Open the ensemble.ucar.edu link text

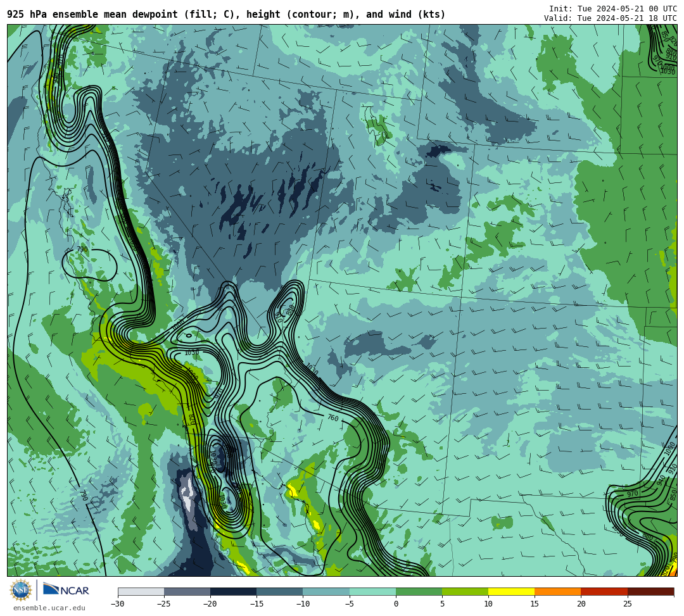pos(49,608)
